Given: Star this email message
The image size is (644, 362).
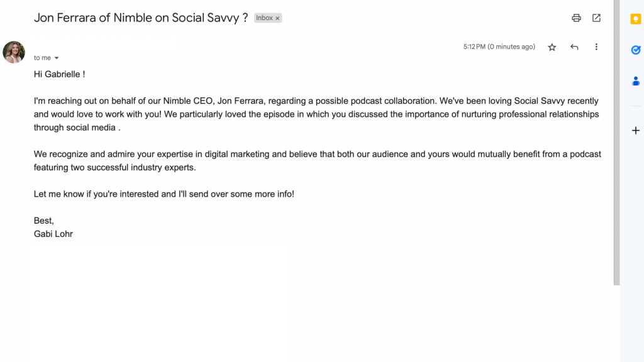Looking at the screenshot, I should pos(552,47).
